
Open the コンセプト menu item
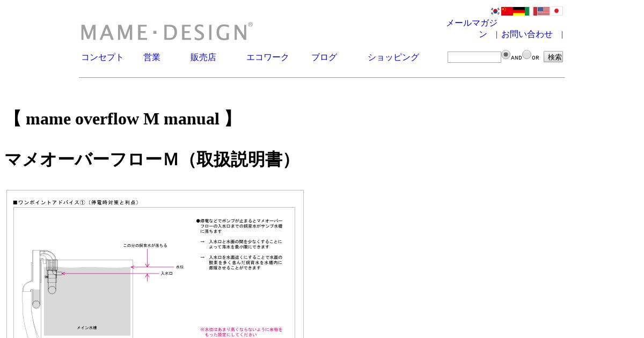point(102,57)
